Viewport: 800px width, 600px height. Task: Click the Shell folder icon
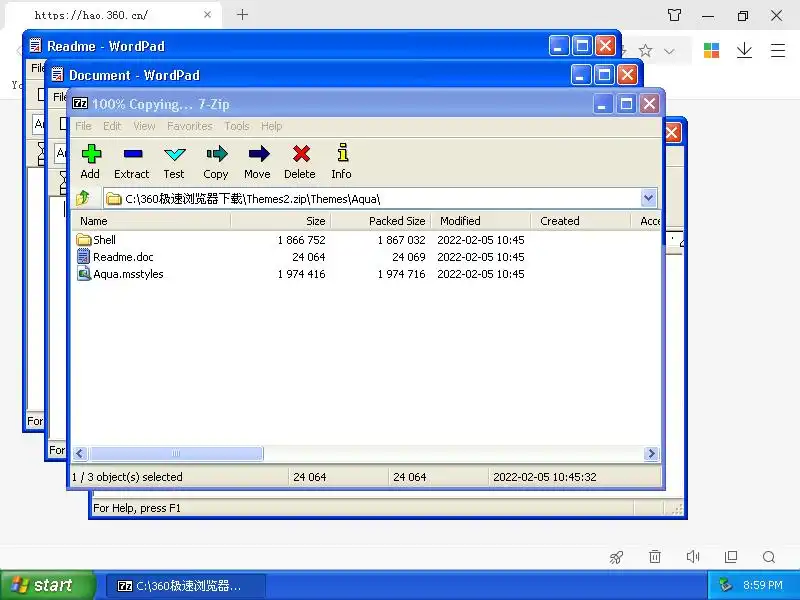point(84,240)
